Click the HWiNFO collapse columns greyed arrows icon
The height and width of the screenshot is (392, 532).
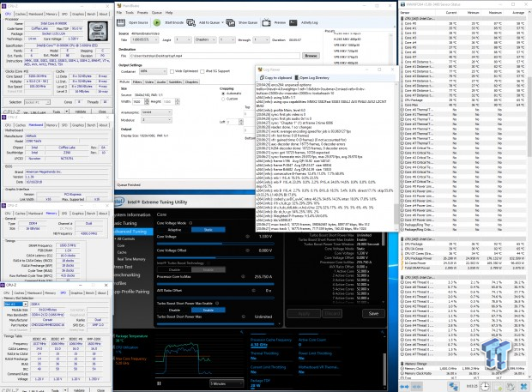click(x=416, y=387)
